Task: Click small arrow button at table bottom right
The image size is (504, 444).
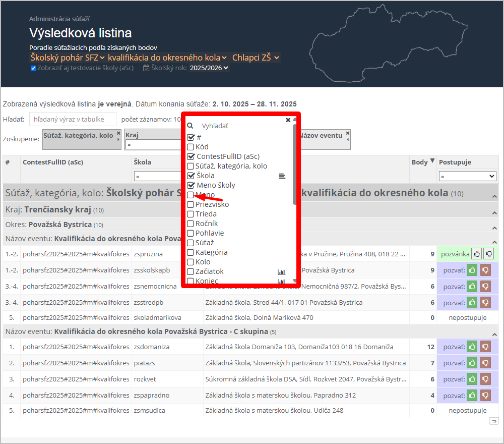Action: pos(493,421)
